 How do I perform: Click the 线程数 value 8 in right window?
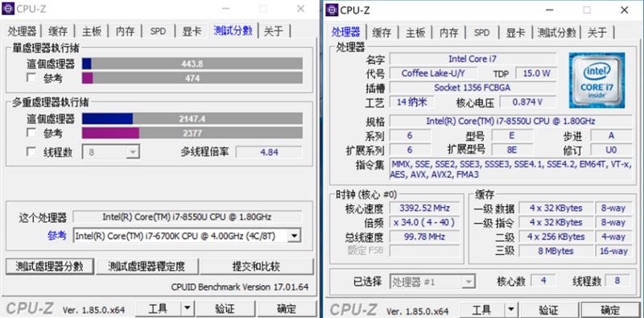(x=617, y=281)
